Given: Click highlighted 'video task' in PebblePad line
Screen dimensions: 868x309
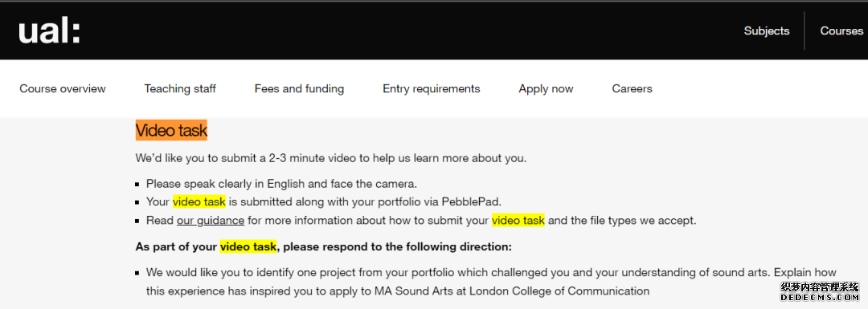Looking at the screenshot, I should 199,201.
